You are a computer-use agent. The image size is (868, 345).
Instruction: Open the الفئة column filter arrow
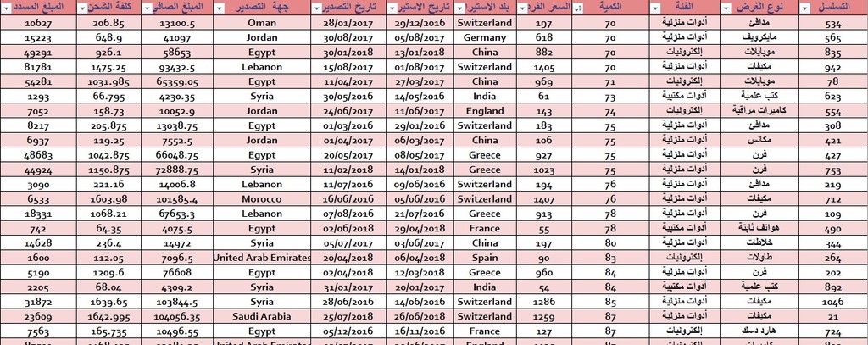coord(655,8)
